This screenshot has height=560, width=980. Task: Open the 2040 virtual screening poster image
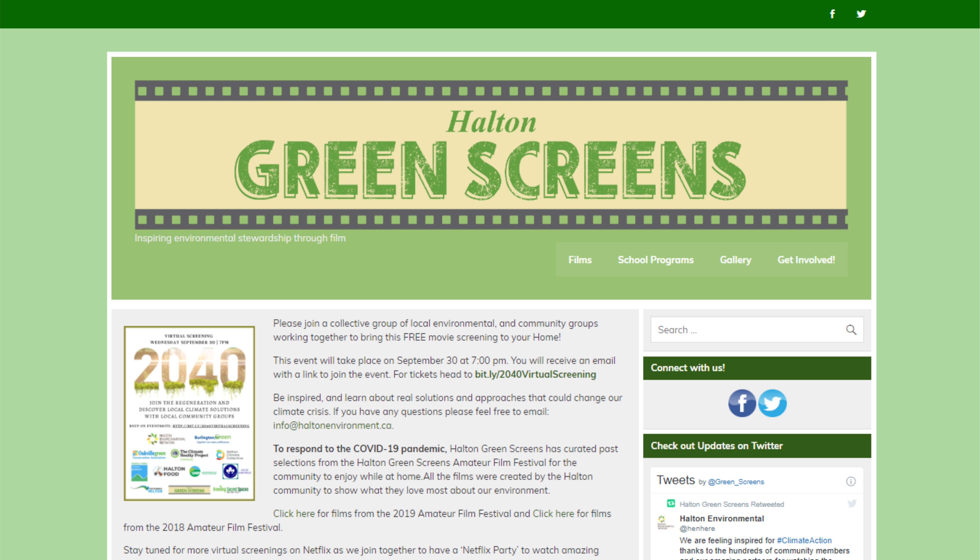(189, 414)
